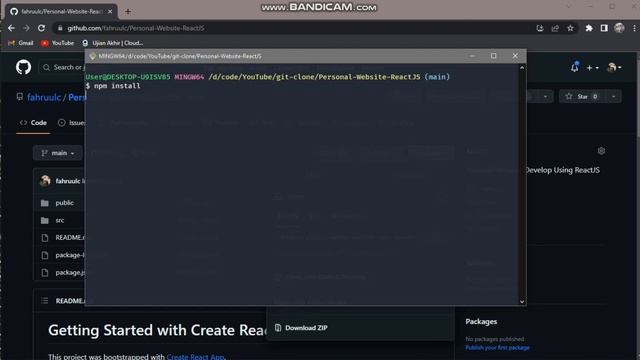Image resolution: width=640 pixels, height=360 pixels.
Task: Open the Chrome three-dot menu
Action: pos(634,28)
